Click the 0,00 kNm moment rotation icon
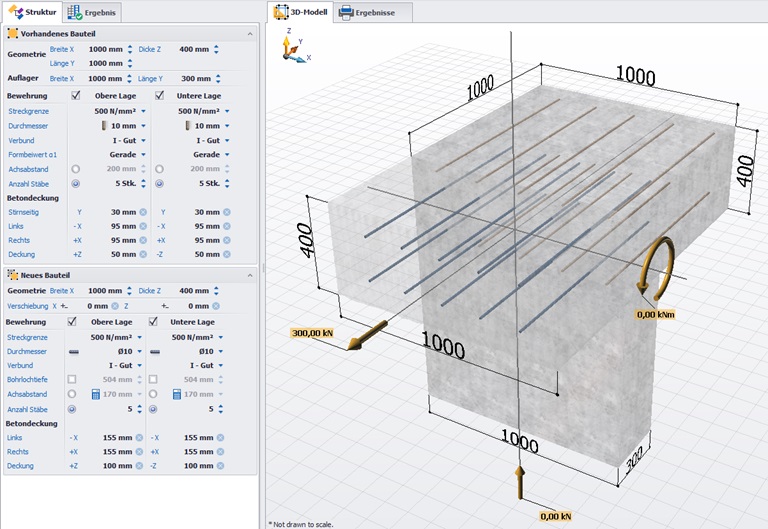The height and width of the screenshot is (529, 768). (656, 268)
